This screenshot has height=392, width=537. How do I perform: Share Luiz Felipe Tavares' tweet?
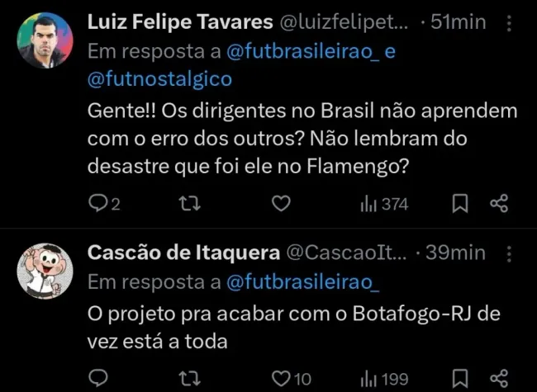499,204
